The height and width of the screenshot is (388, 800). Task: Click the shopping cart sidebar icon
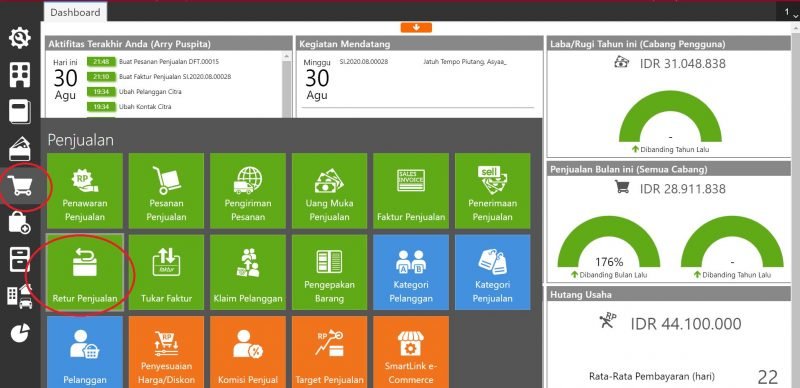20,186
